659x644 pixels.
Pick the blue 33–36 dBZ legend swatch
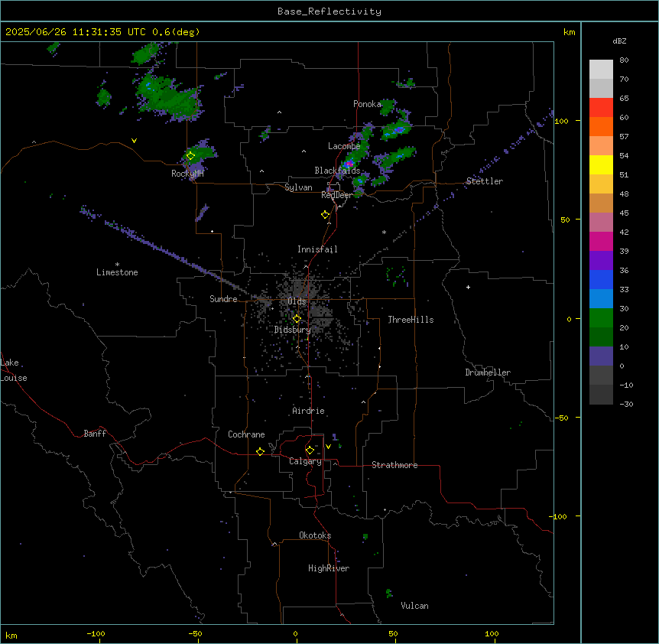[601, 279]
